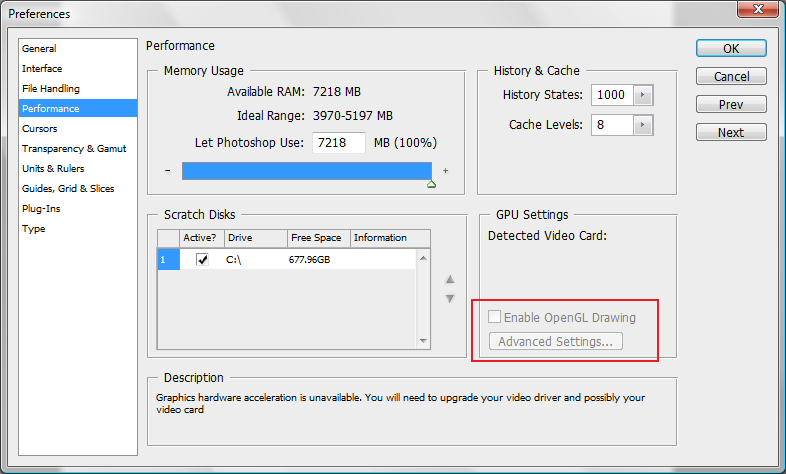Click the History States value field
Image resolution: width=786 pixels, height=474 pixels.
click(x=612, y=95)
